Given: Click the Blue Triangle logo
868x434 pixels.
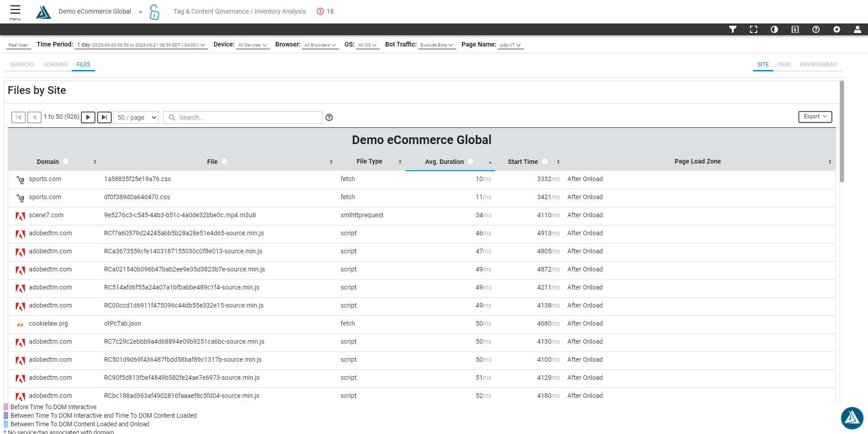Looking at the screenshot, I should (x=43, y=12).
